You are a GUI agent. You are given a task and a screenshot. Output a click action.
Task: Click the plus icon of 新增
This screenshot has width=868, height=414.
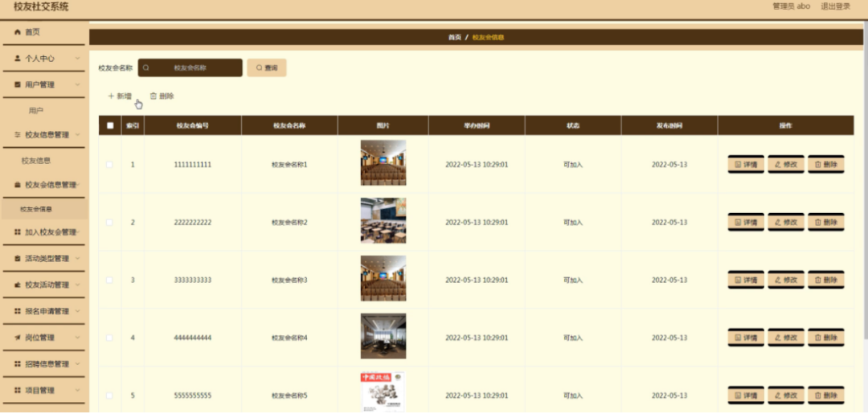pos(111,96)
